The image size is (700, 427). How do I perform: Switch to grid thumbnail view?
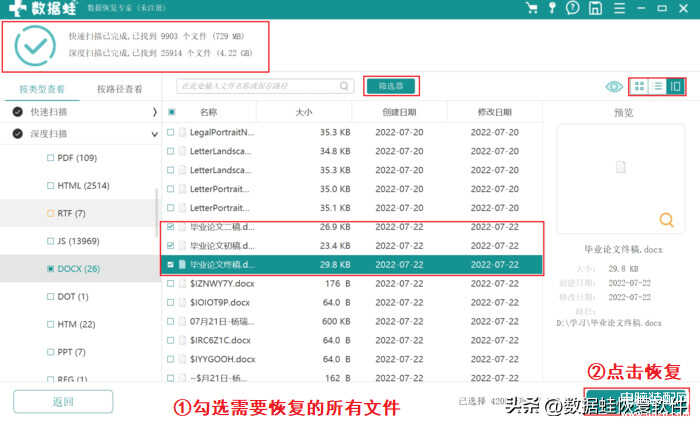coord(639,86)
